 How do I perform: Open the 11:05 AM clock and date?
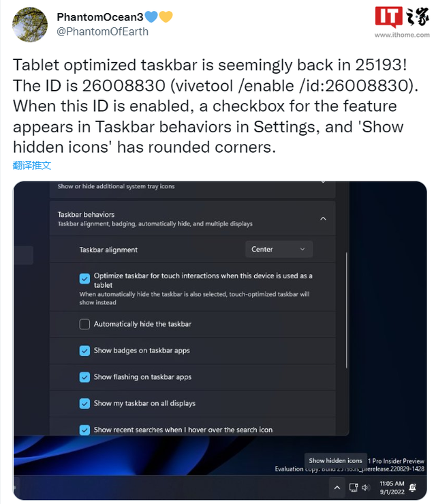392,488
